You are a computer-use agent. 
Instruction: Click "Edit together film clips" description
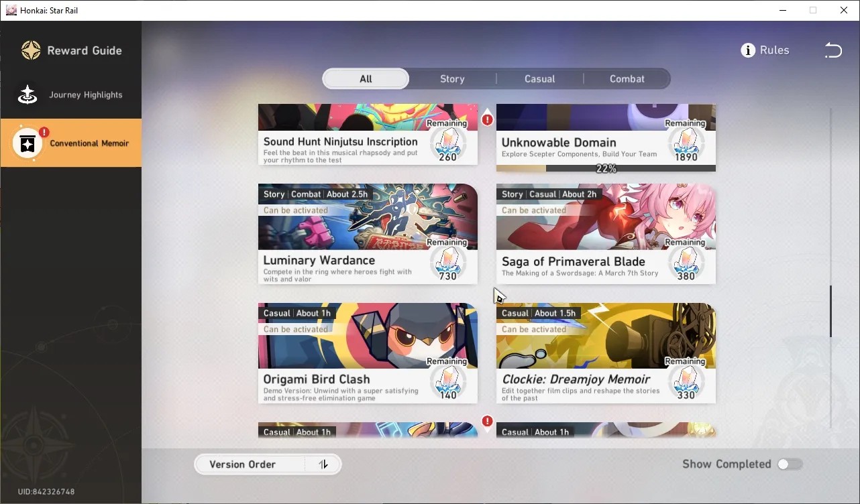tap(581, 395)
